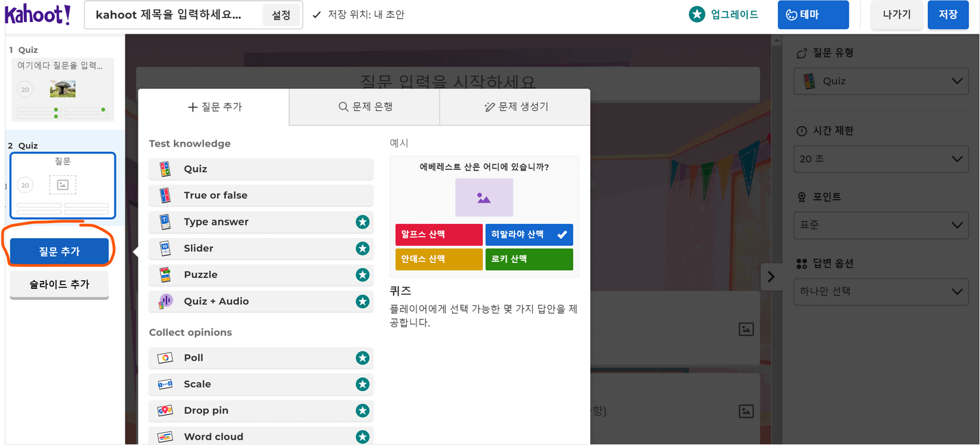Switch to the 질문 추가 tab
980x445 pixels.
click(214, 107)
